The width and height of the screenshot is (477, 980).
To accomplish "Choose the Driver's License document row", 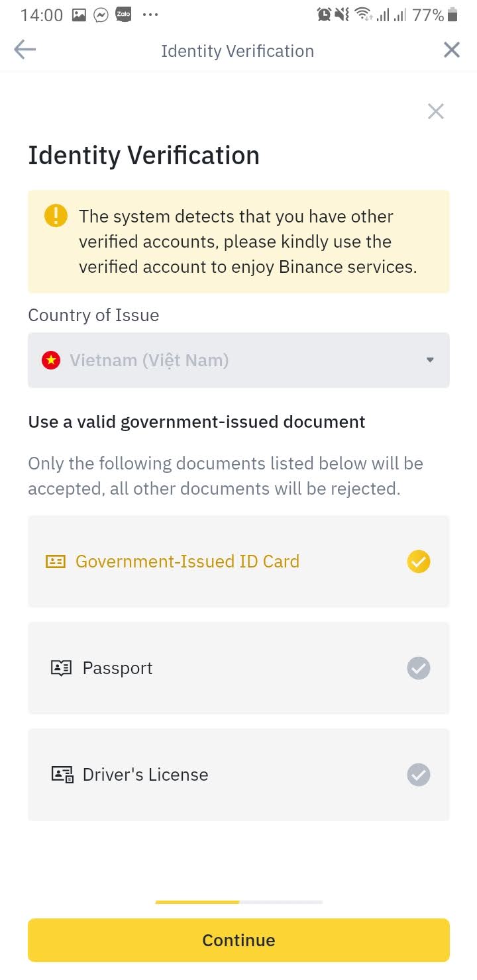I will (238, 775).
